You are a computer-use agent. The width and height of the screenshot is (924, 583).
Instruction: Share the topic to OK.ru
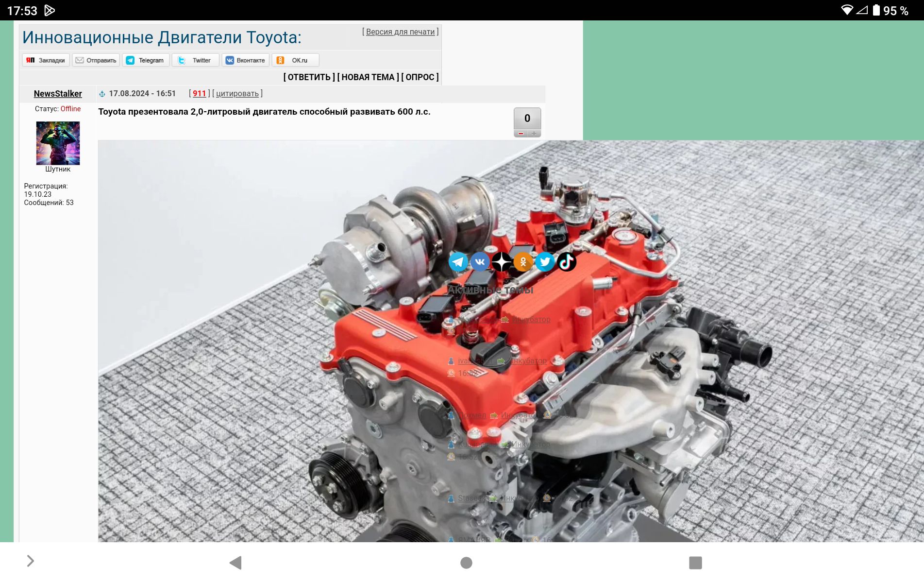(x=296, y=60)
